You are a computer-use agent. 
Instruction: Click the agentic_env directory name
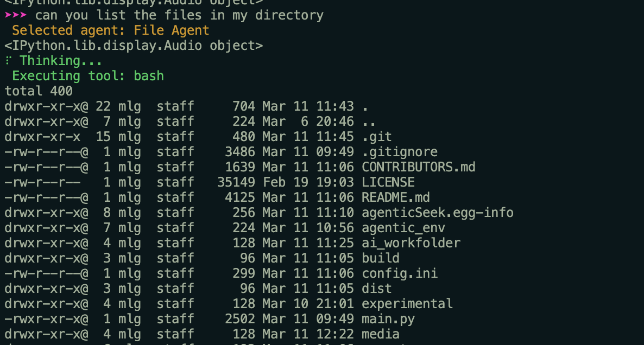tap(403, 228)
